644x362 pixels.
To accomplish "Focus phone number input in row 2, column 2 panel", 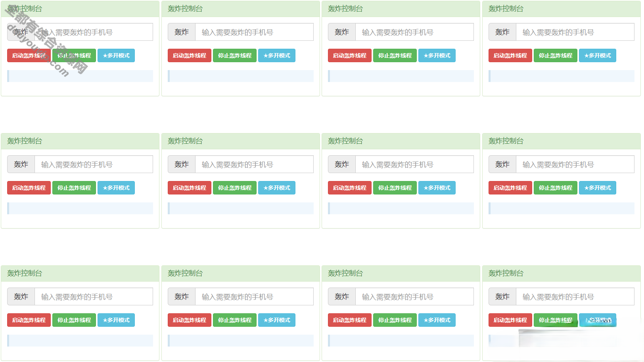I will pyautogui.click(x=254, y=164).
